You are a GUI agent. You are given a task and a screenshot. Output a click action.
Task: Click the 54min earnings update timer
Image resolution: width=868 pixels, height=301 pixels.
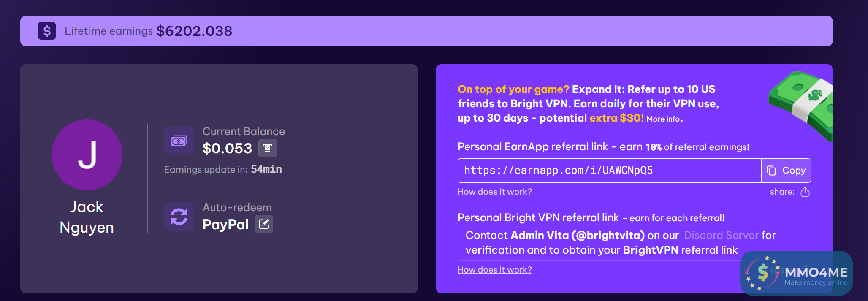click(x=266, y=169)
